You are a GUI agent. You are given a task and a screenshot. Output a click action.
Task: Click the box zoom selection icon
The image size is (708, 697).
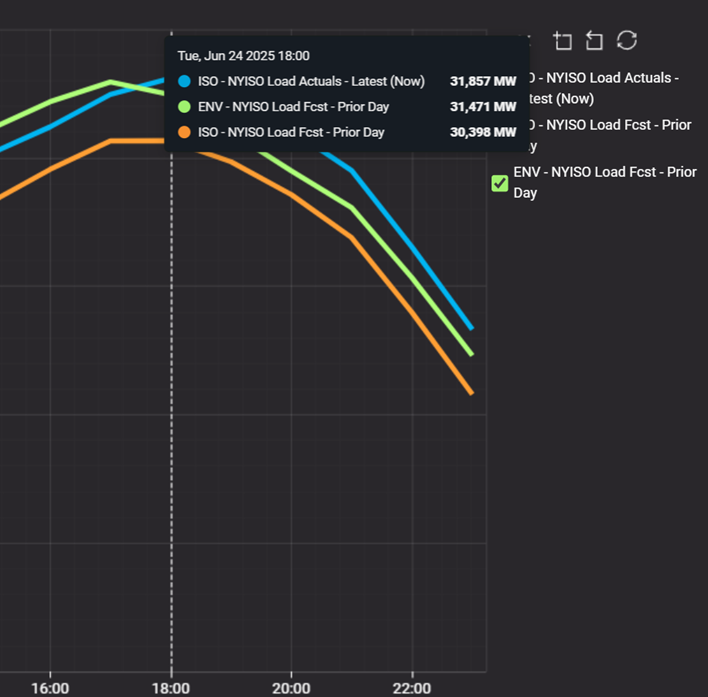tap(563, 40)
